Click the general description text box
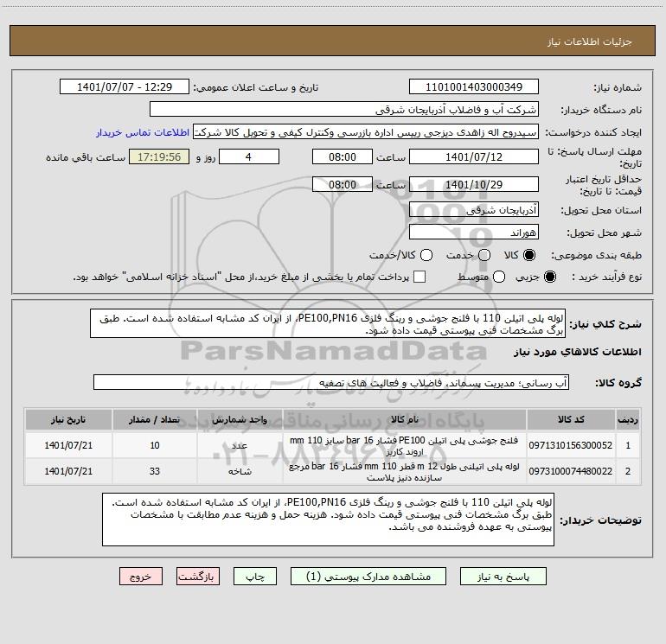The width and height of the screenshot is (666, 644). [x=328, y=324]
